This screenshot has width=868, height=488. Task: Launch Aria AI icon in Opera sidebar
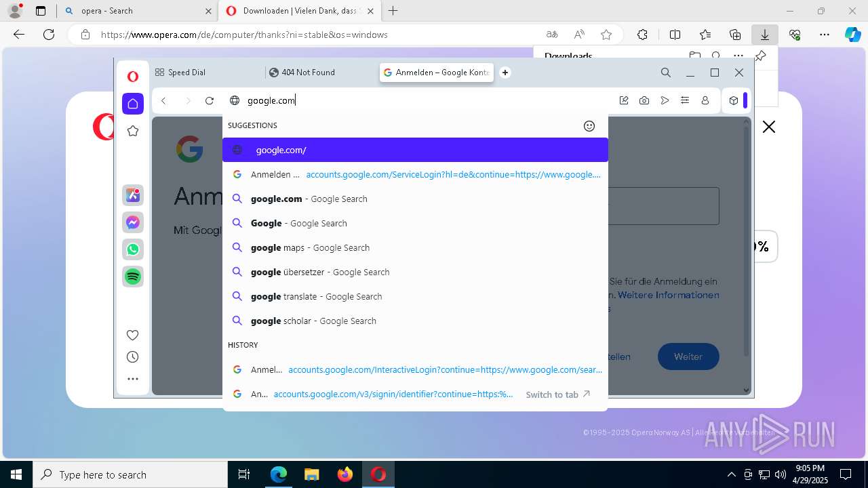click(x=133, y=195)
